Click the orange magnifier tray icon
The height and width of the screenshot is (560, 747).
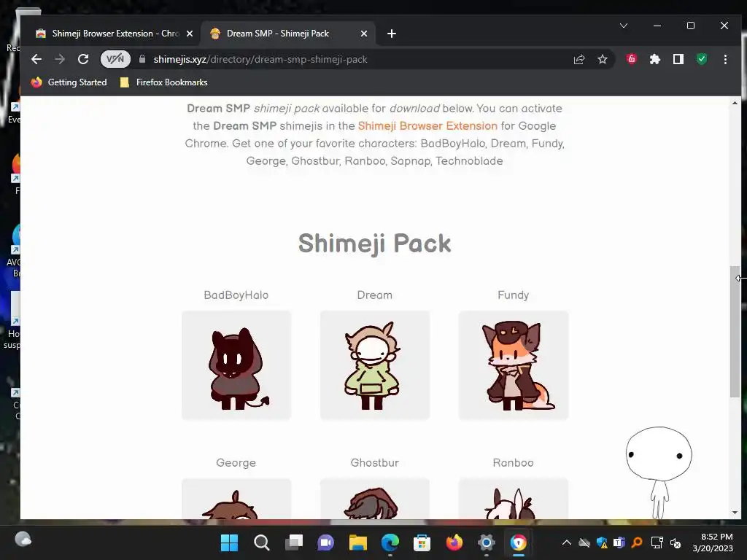click(x=637, y=542)
